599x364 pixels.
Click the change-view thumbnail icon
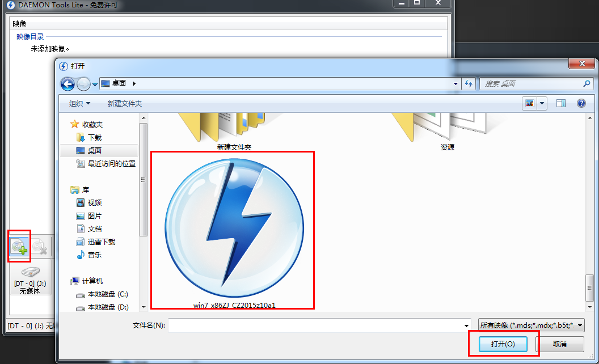click(x=530, y=103)
